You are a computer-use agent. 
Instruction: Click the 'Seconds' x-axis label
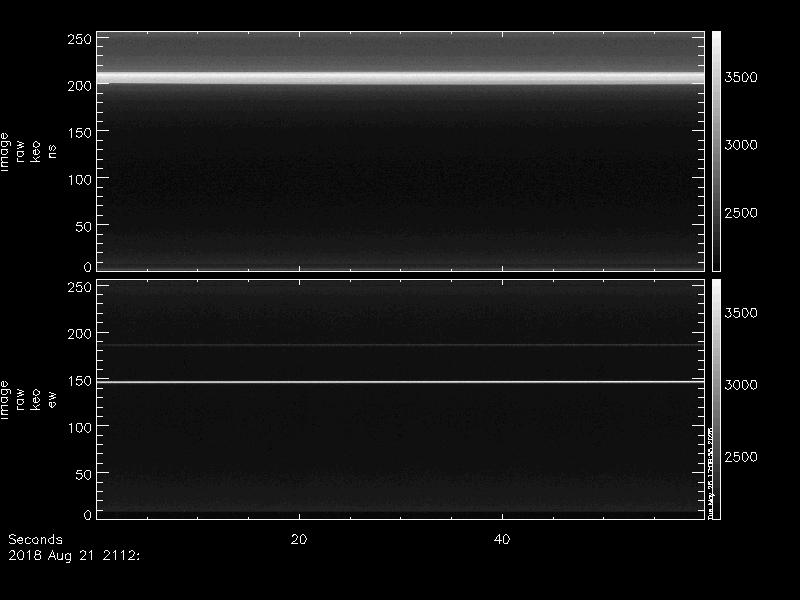pos(35,540)
